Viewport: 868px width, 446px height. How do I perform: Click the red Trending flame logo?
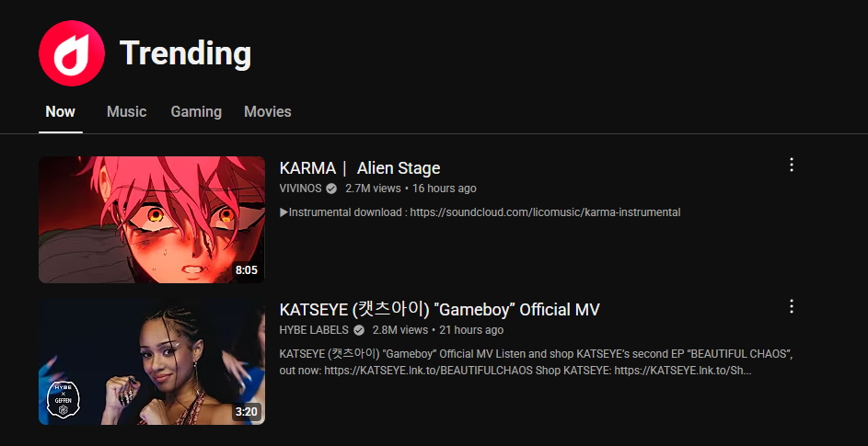72,53
